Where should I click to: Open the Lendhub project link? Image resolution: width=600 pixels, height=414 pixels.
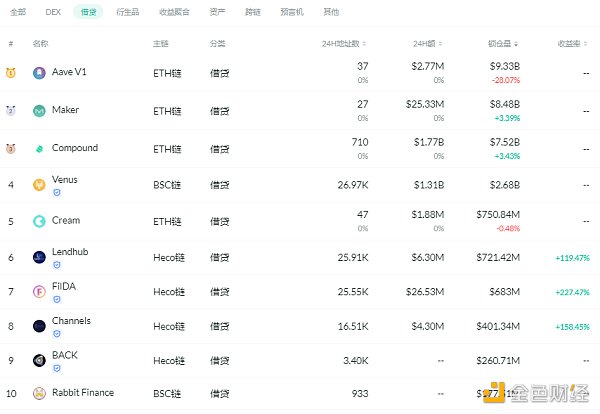click(70, 252)
